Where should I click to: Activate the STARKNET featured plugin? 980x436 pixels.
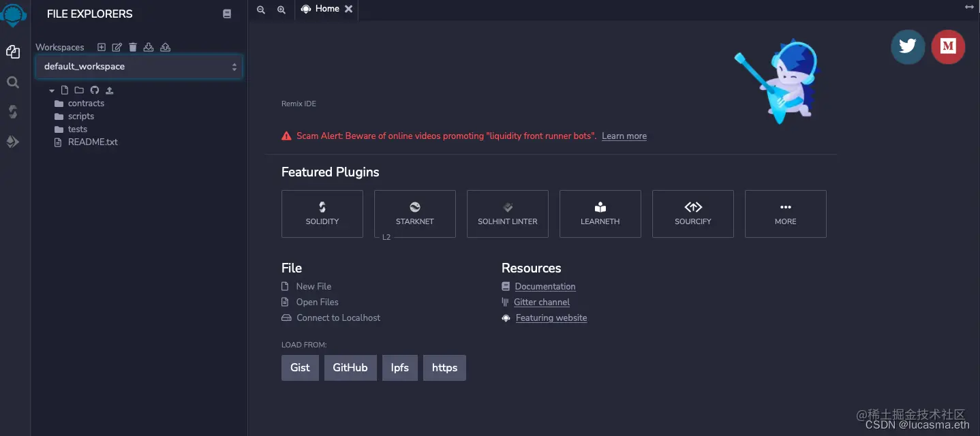point(415,214)
